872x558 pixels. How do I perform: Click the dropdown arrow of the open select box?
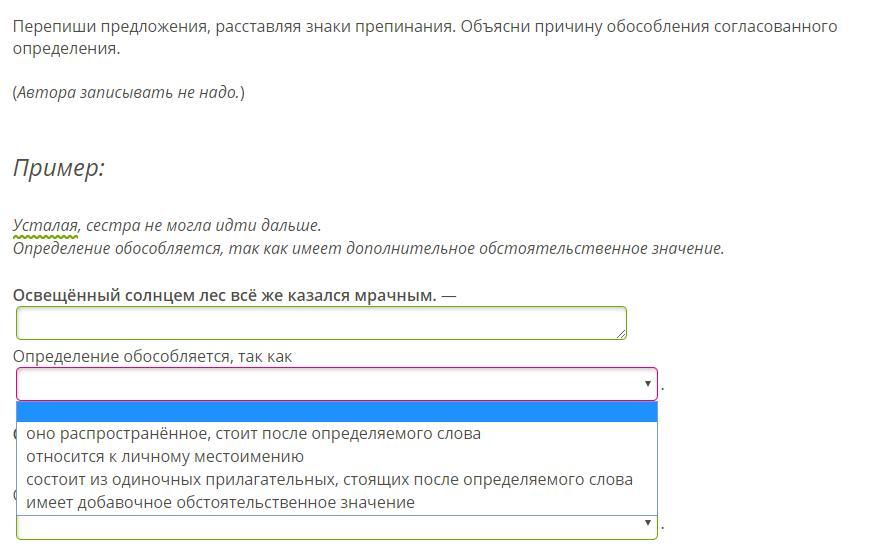coord(648,384)
